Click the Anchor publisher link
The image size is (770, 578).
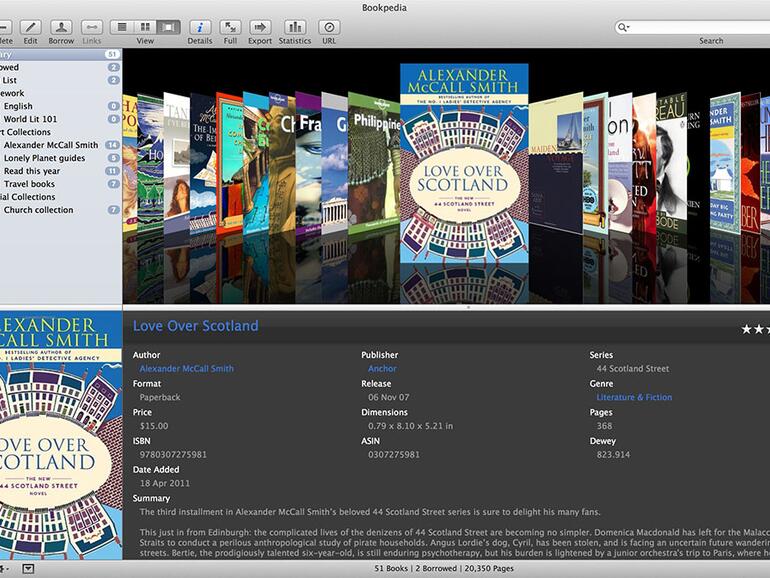tap(382, 368)
